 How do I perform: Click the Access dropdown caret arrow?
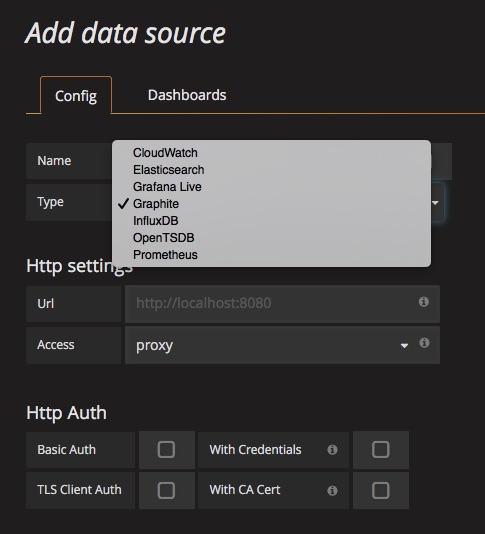[404, 346]
